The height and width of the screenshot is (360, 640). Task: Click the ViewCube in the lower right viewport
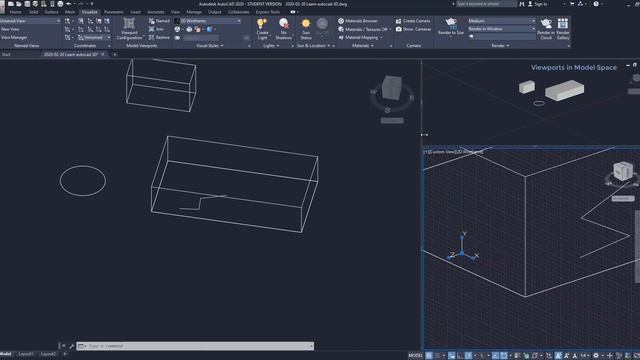[623, 171]
